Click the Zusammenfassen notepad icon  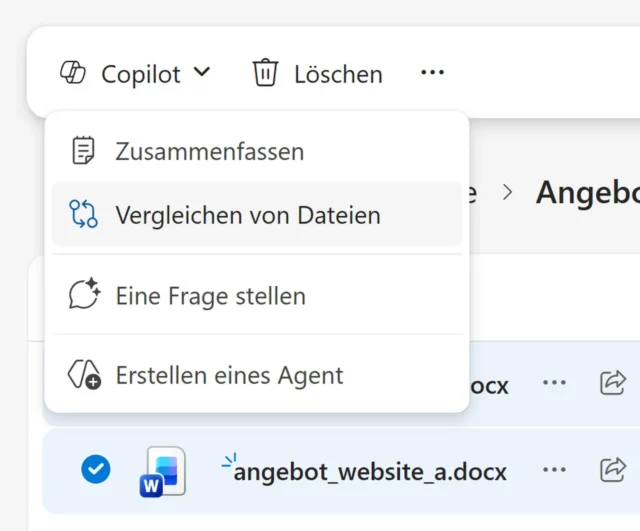tap(83, 151)
